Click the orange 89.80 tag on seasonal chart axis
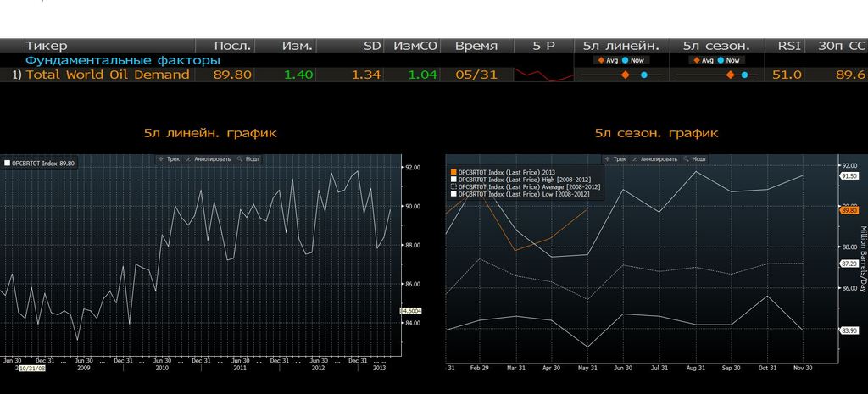 (849, 210)
